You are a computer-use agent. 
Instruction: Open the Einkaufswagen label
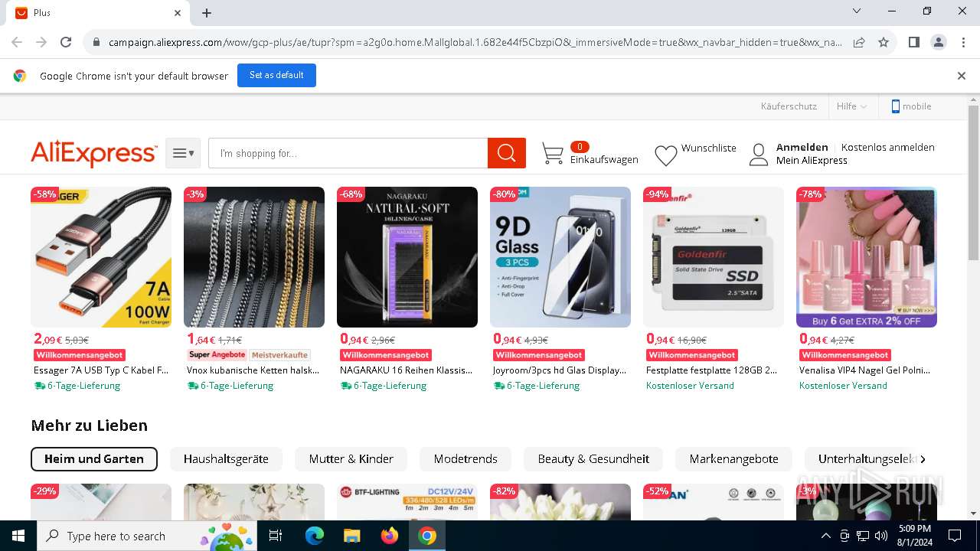604,159
